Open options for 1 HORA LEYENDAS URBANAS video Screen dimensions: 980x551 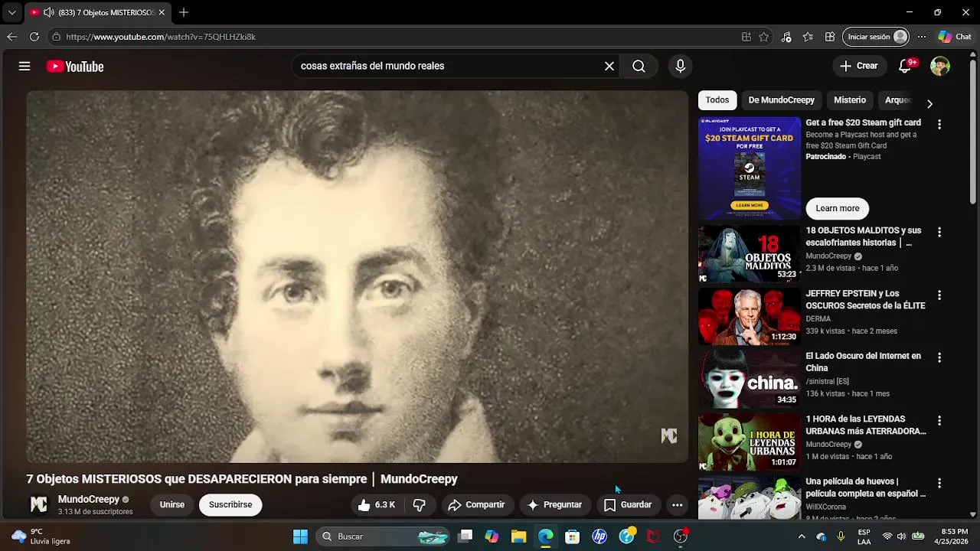coord(939,421)
